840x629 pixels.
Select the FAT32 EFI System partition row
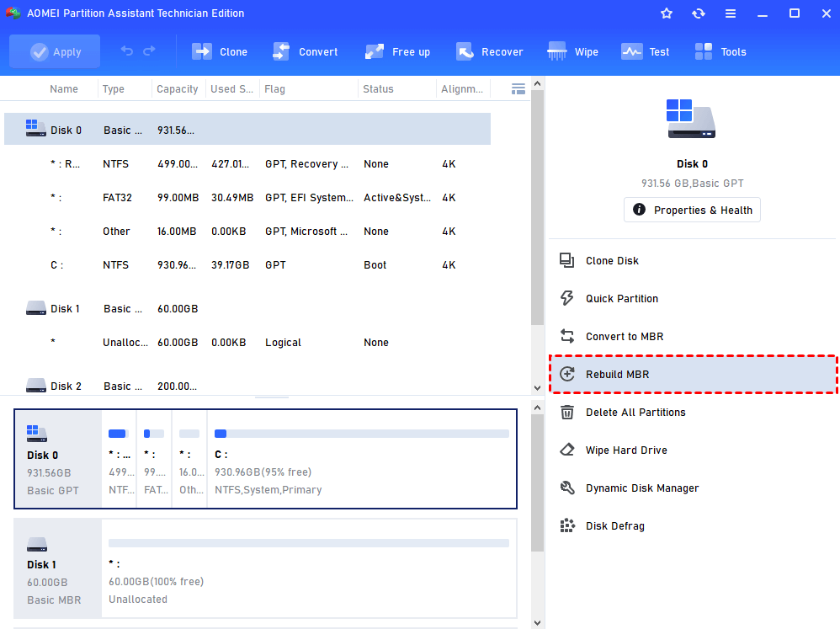pos(247,198)
